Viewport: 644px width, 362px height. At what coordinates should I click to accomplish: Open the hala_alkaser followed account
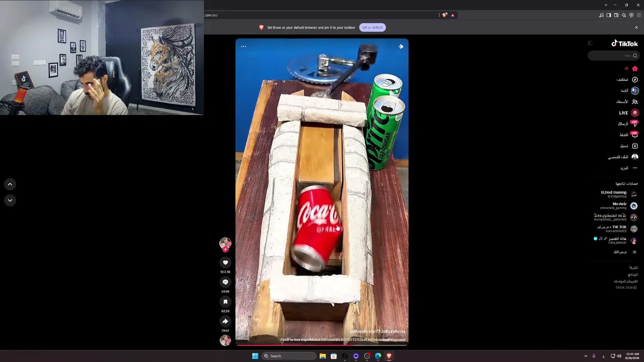pos(616,240)
